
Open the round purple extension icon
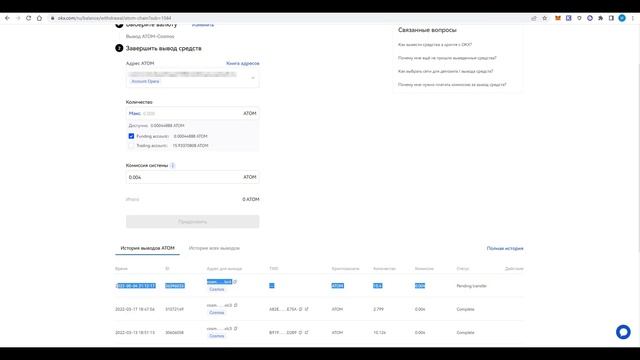coord(590,18)
